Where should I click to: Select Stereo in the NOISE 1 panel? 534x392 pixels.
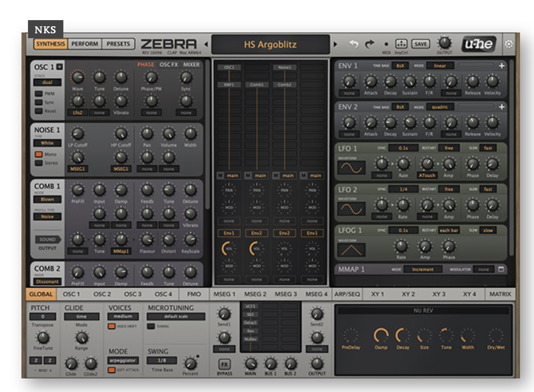(39, 163)
